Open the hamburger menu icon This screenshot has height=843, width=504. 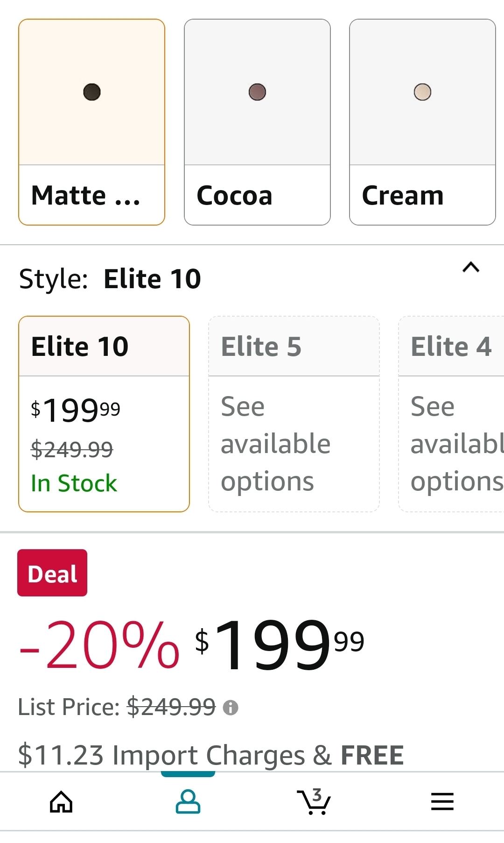(x=442, y=801)
